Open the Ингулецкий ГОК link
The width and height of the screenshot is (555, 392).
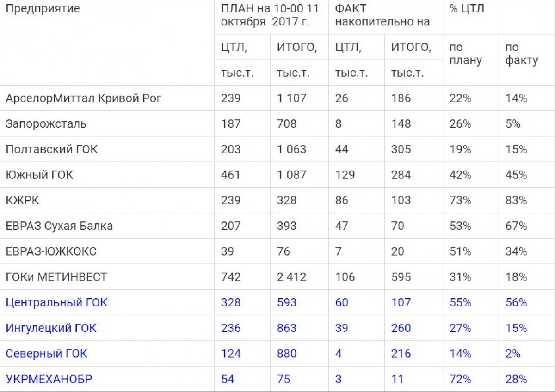click(x=51, y=328)
